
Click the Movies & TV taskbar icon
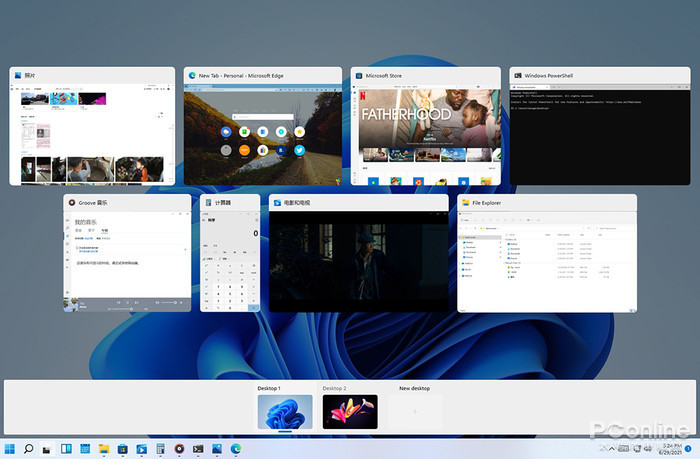click(x=141, y=450)
